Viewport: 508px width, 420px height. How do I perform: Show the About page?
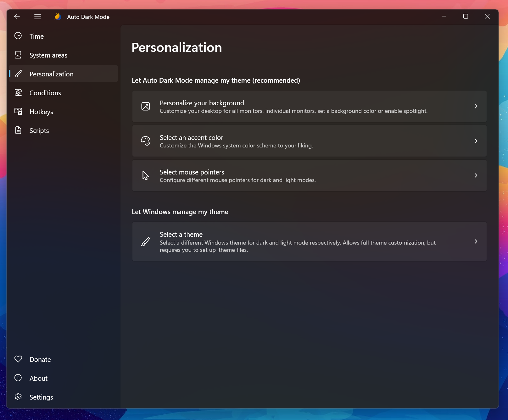[x=64, y=378]
